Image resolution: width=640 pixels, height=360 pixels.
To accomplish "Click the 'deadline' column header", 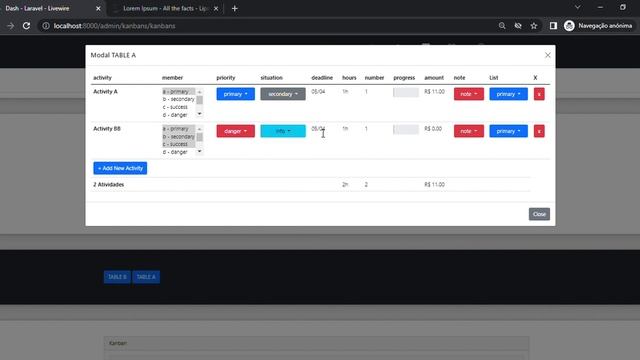I will pyautogui.click(x=322, y=78).
